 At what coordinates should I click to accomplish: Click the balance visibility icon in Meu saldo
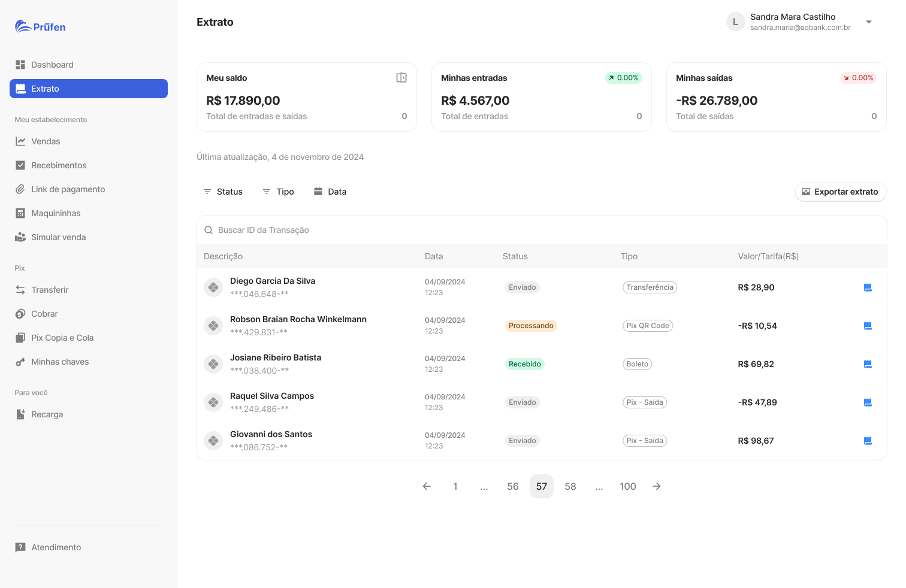pyautogui.click(x=401, y=78)
